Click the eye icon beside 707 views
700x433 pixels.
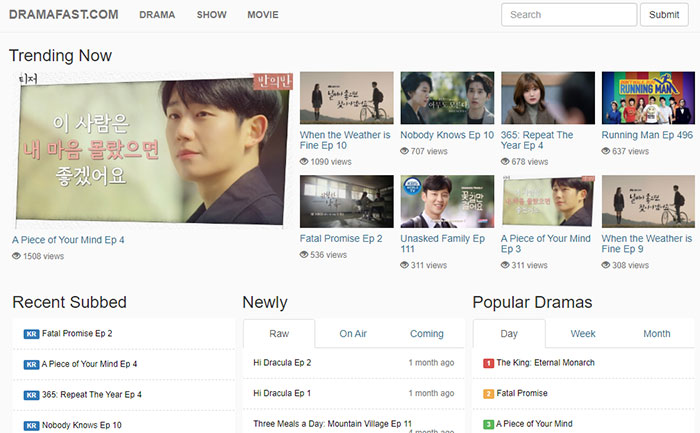pos(404,151)
